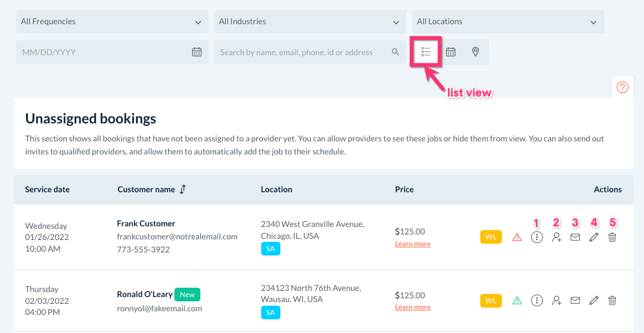Click the MM/DD/YYYY date field

click(x=102, y=52)
